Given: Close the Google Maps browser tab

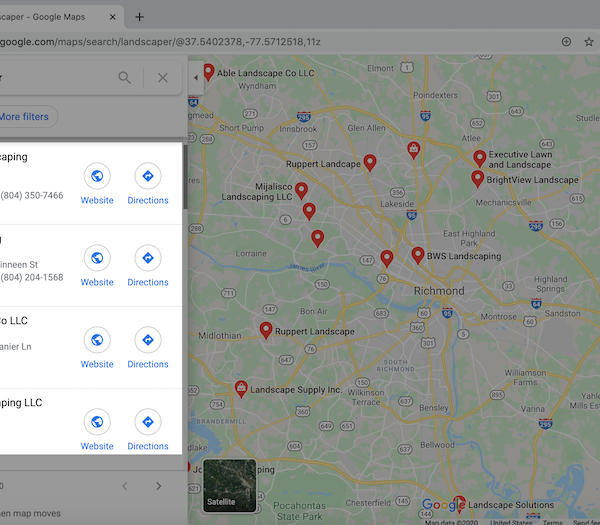Looking at the screenshot, I should coord(115,17).
